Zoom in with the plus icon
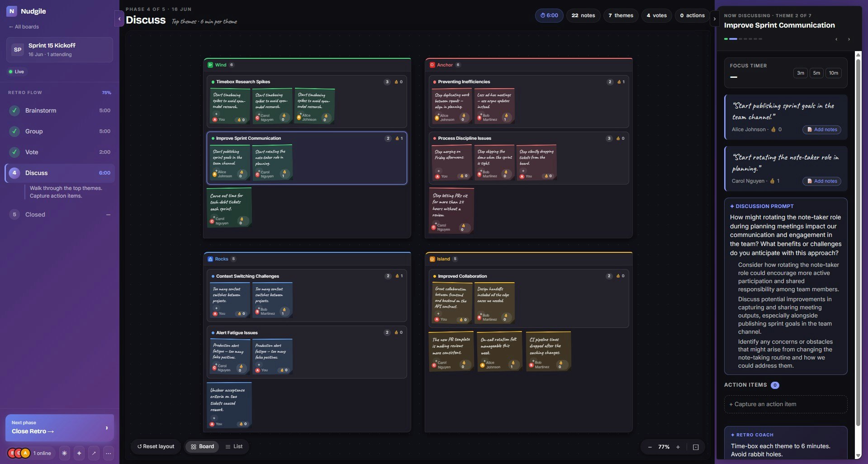The width and height of the screenshot is (868, 464). click(678, 447)
